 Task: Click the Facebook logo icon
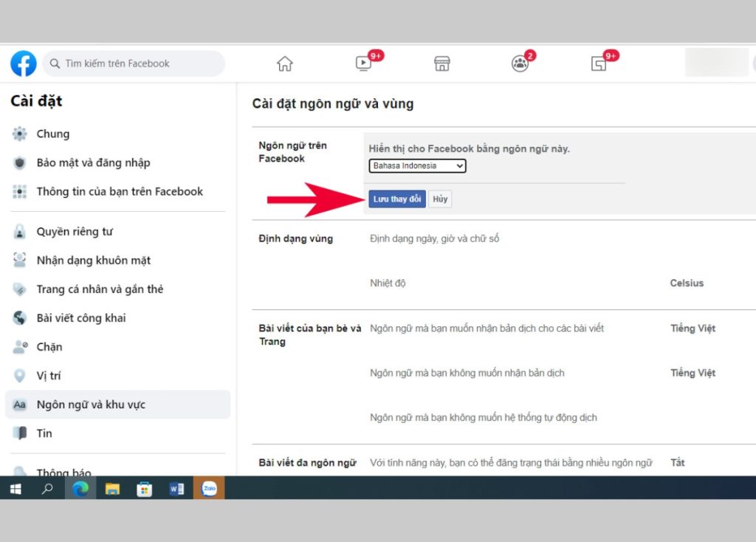(x=23, y=64)
